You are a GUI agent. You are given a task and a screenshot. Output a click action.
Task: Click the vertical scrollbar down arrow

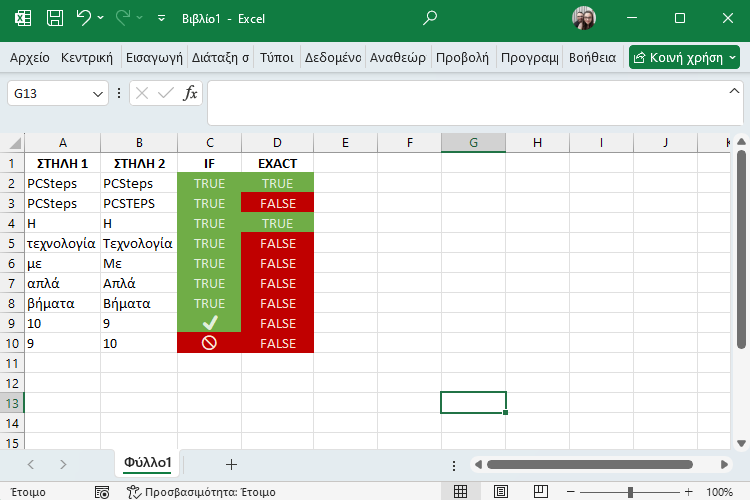click(741, 444)
